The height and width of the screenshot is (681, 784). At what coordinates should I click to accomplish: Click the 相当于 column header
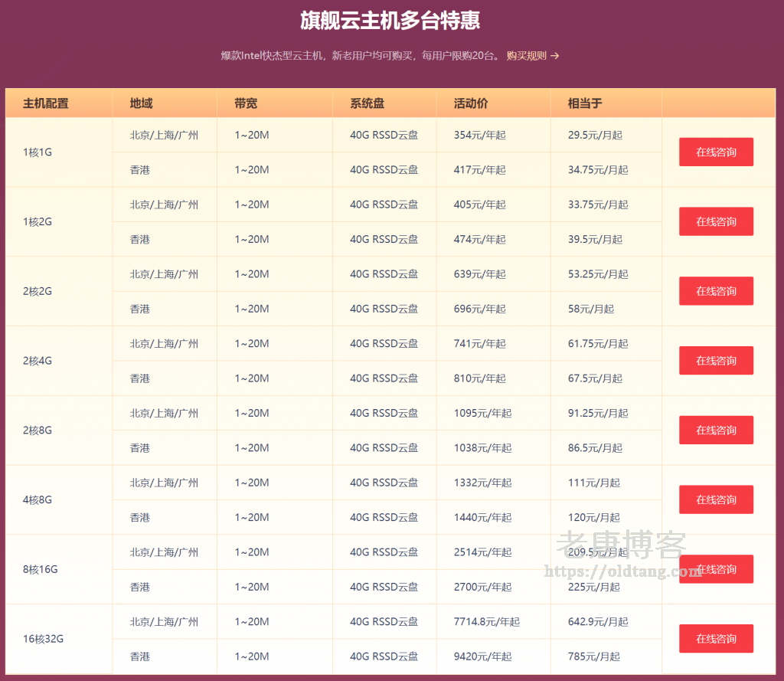coord(585,103)
